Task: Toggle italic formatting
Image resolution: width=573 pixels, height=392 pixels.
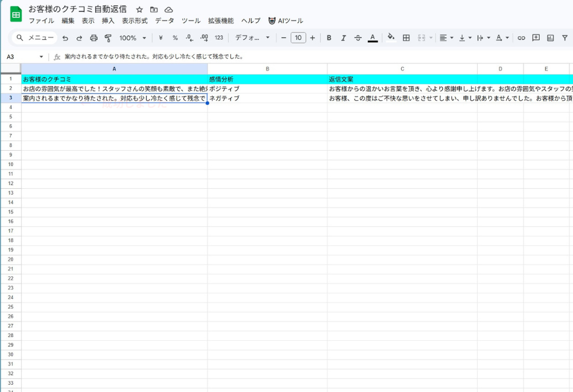Action: click(343, 38)
